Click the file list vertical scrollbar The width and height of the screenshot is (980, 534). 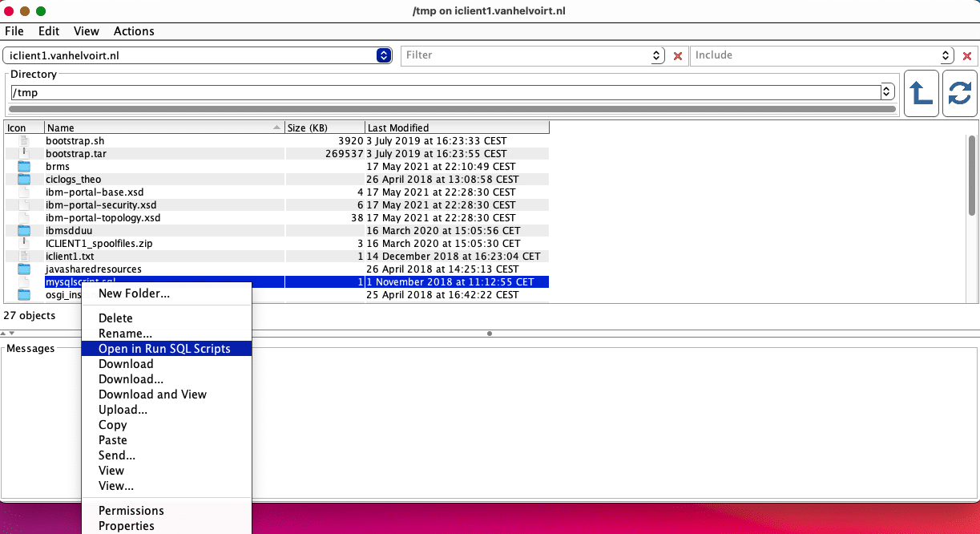tap(971, 176)
